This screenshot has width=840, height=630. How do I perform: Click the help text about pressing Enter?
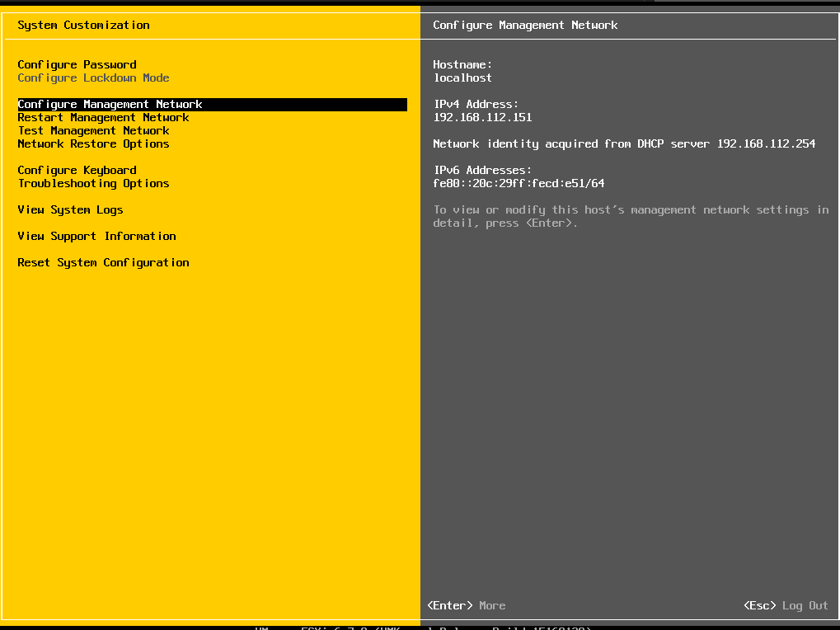click(x=631, y=216)
